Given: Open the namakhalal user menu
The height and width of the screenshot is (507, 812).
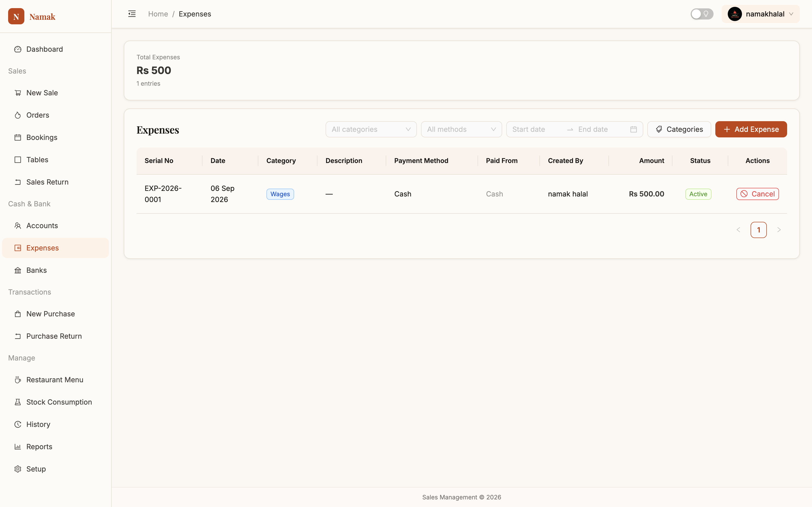Looking at the screenshot, I should pos(760,14).
